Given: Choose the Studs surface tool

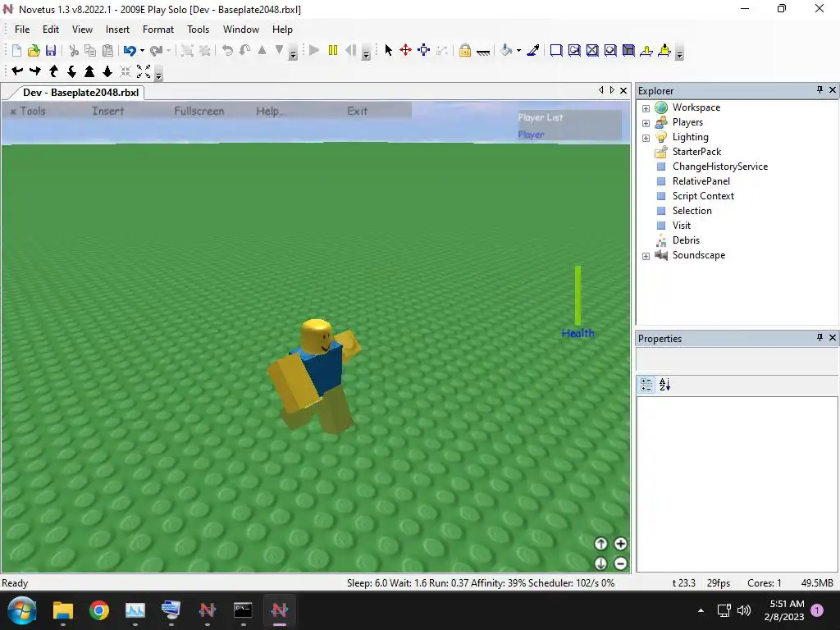Looking at the screenshot, I should [610, 50].
